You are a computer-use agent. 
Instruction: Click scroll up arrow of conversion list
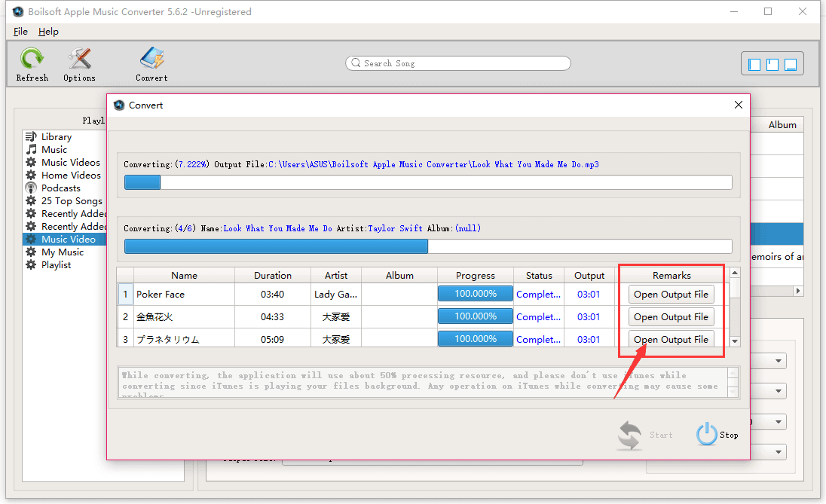click(x=735, y=273)
